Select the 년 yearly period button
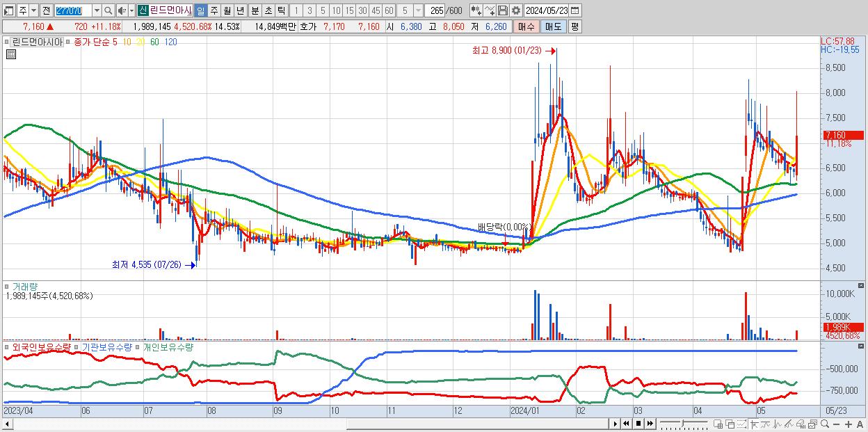 [240, 10]
